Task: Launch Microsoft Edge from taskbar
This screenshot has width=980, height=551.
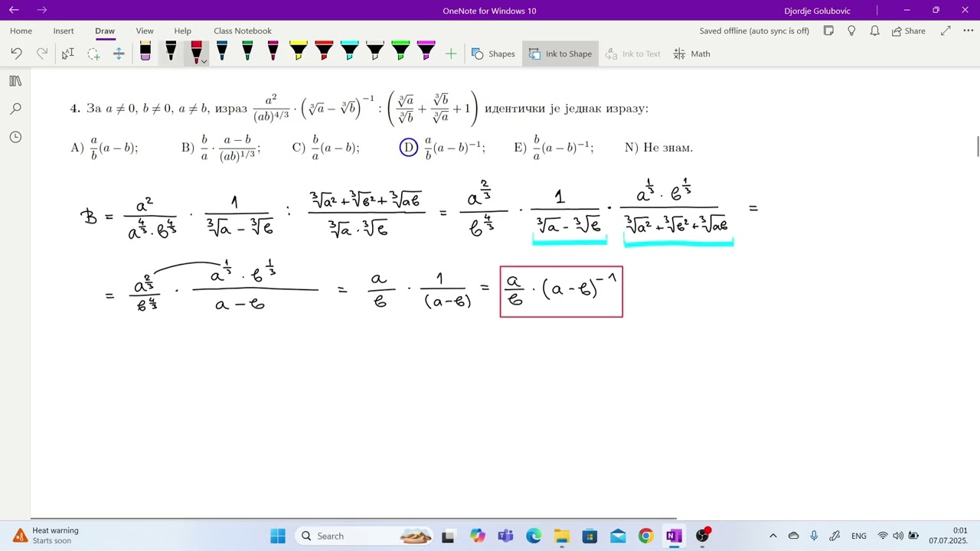Action: 534,536
